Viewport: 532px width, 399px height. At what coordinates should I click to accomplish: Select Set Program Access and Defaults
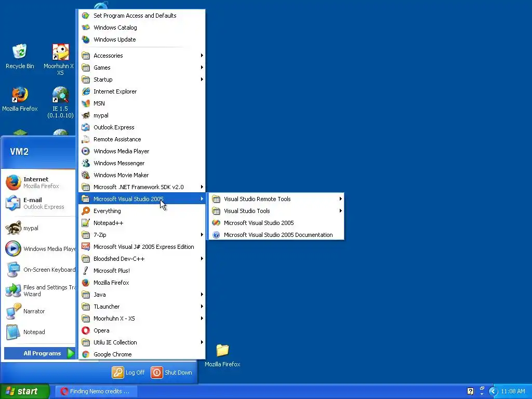pos(142,16)
